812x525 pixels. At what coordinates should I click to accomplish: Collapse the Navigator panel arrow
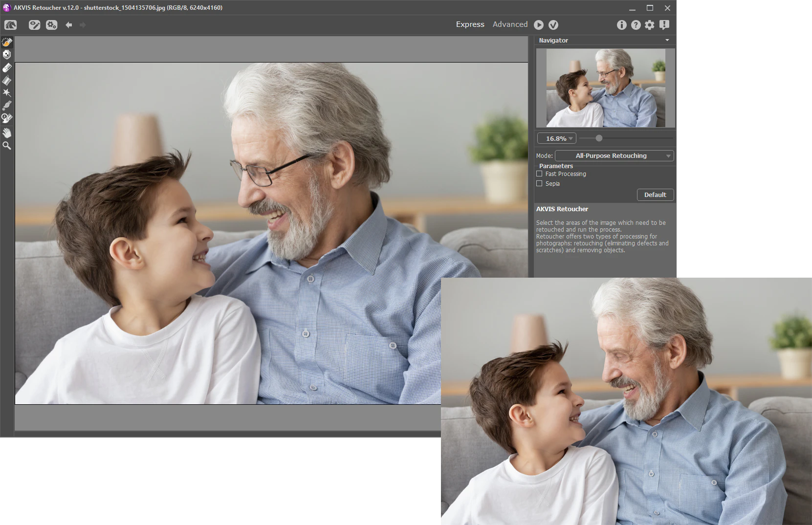(x=667, y=41)
